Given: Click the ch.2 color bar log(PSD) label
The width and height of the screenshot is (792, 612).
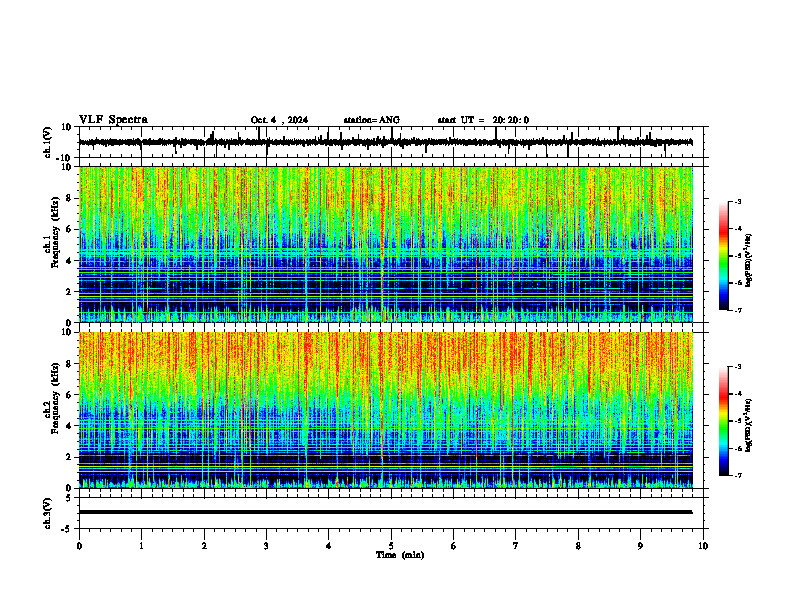Looking at the screenshot, I should (749, 424).
